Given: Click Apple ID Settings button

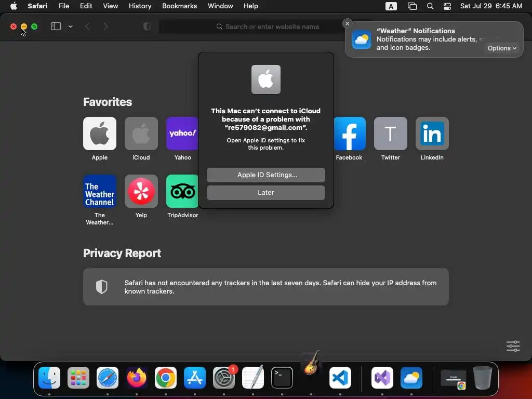Looking at the screenshot, I should [x=265, y=175].
